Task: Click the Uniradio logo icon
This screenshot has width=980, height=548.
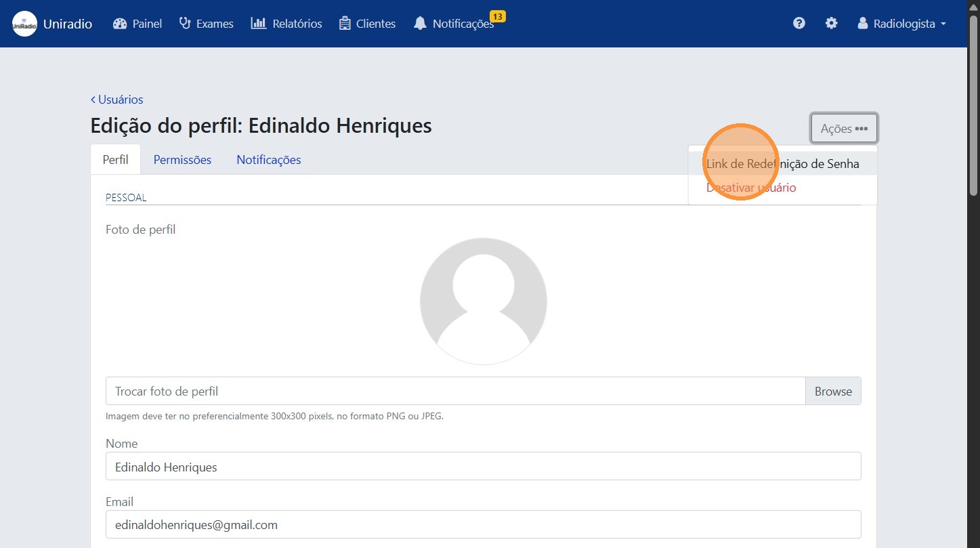Action: 24,24
